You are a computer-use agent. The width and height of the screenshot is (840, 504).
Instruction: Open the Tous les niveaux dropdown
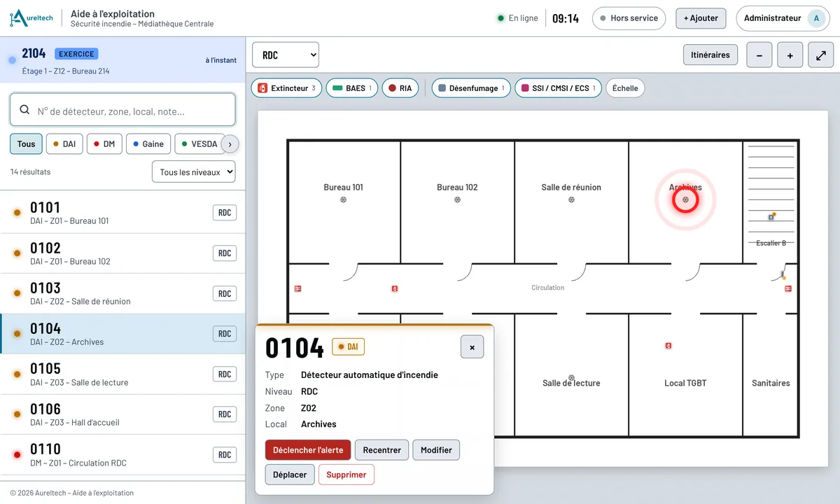[193, 172]
